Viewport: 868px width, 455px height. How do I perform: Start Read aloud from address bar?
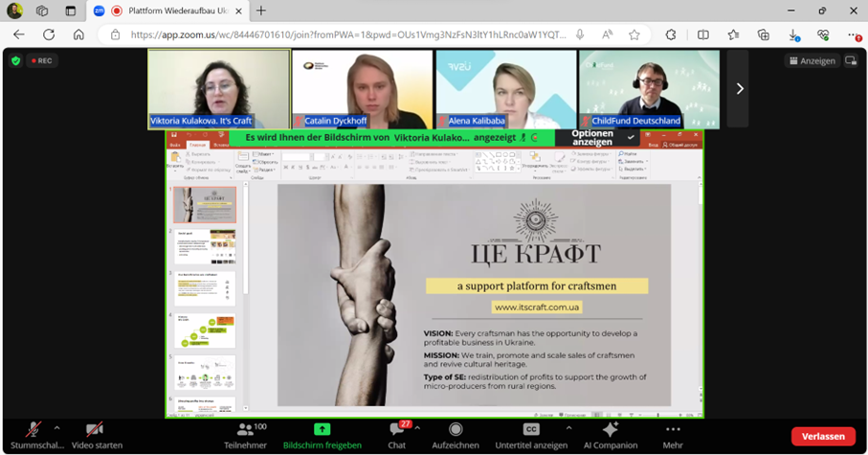click(608, 34)
